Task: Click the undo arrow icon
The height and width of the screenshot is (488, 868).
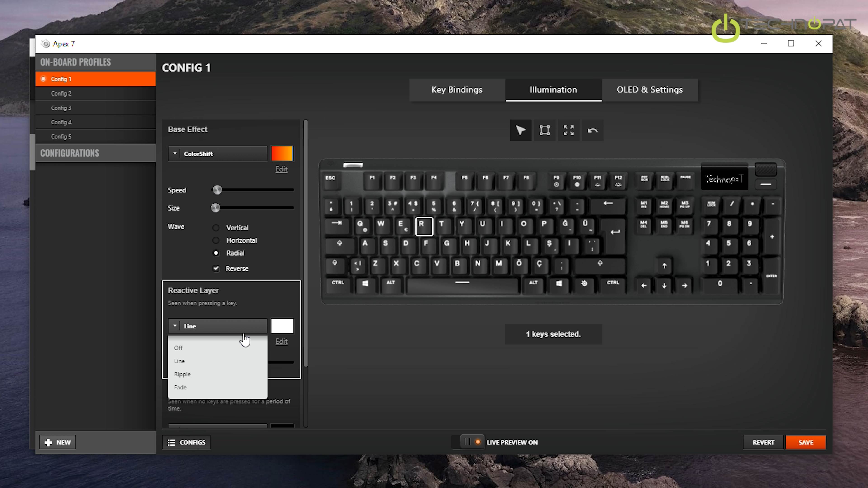Action: click(x=592, y=130)
